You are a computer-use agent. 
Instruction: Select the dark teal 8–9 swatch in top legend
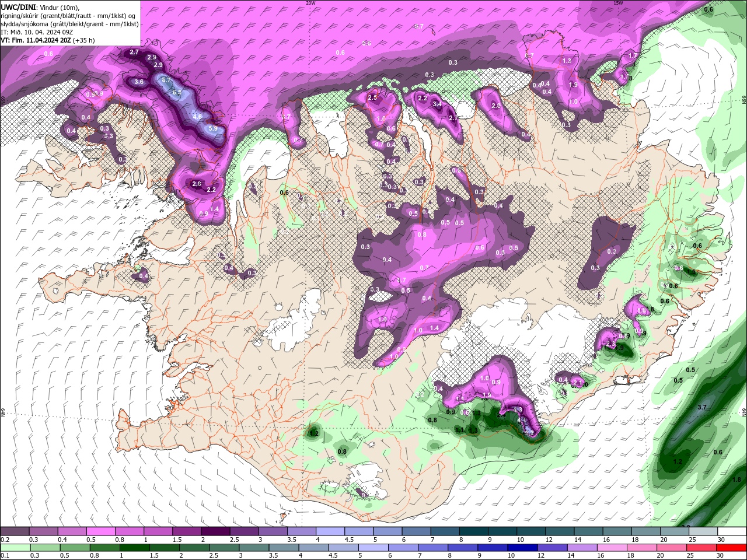474,531
